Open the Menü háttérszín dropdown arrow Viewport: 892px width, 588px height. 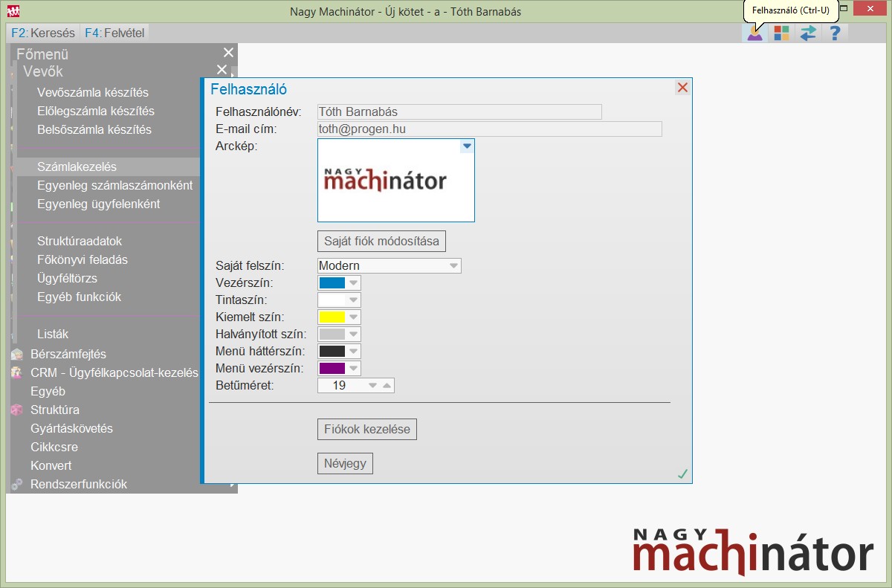point(354,352)
